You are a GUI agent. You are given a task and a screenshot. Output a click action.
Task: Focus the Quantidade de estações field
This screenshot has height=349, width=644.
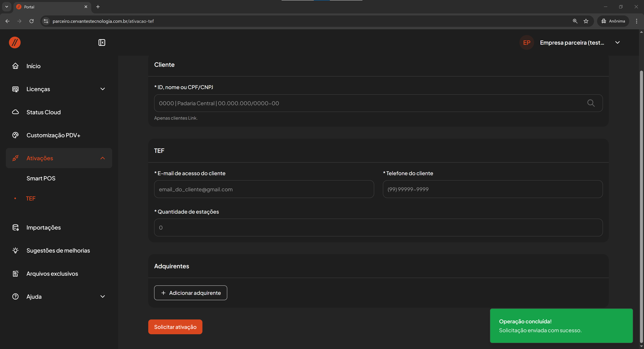pos(378,227)
